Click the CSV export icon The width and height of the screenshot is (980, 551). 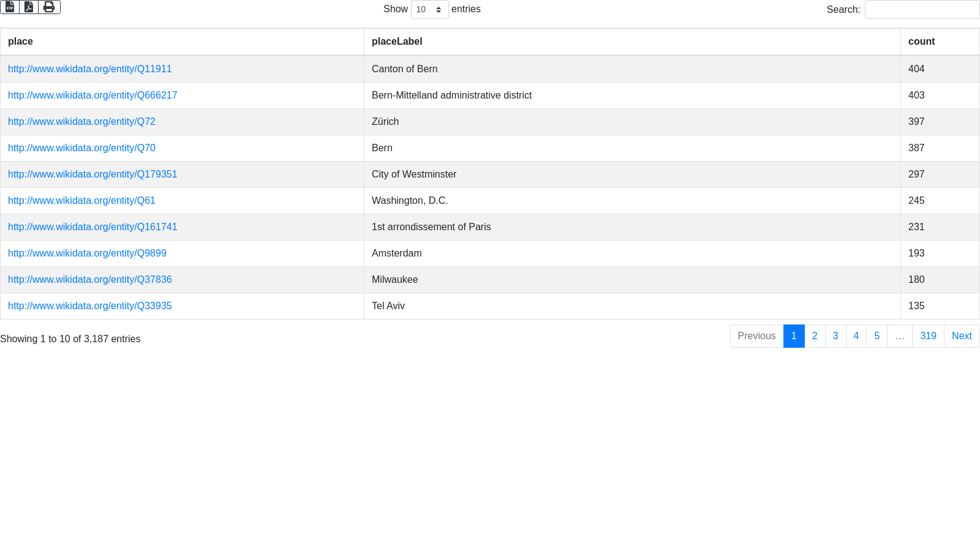click(10, 7)
